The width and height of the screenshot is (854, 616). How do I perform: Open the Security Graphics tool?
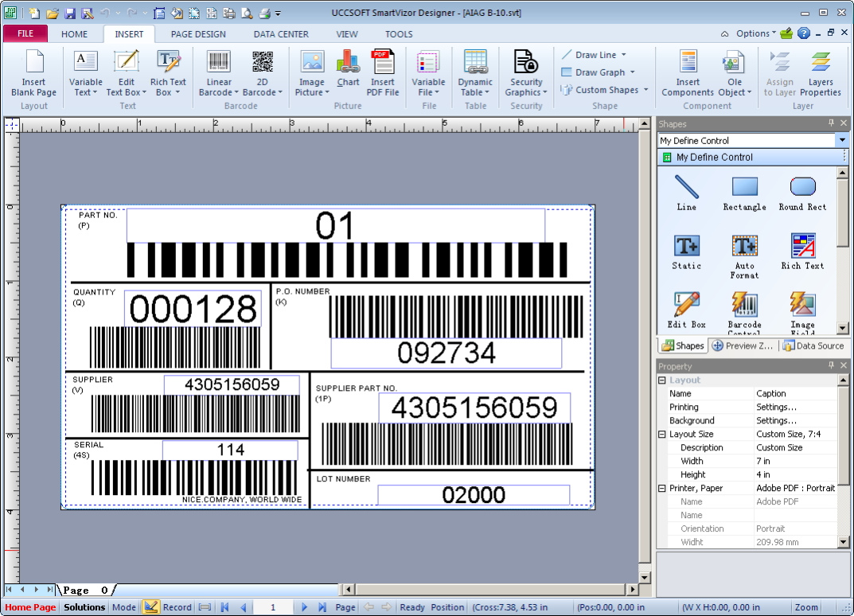click(526, 63)
